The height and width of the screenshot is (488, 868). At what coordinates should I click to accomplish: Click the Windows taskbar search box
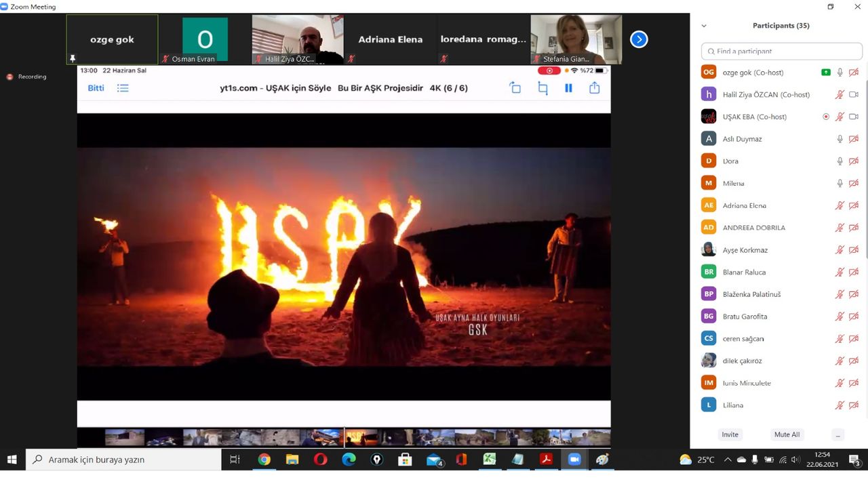coord(123,460)
